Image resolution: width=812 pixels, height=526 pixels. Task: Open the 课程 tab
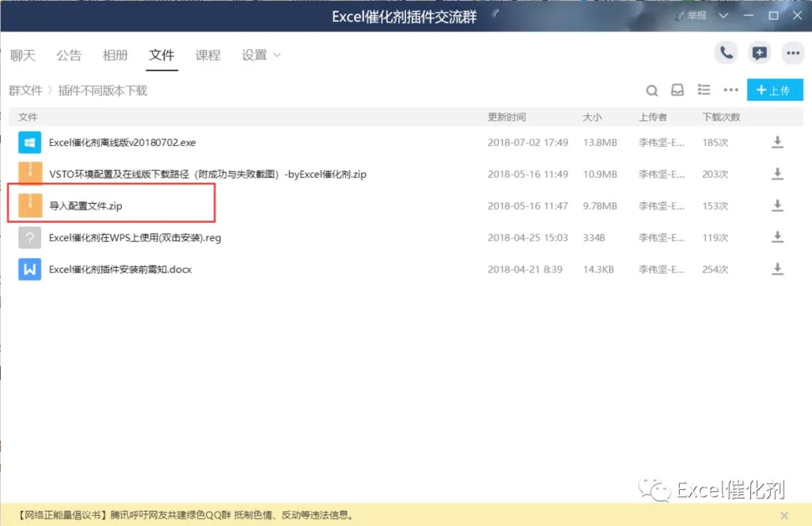(x=208, y=55)
